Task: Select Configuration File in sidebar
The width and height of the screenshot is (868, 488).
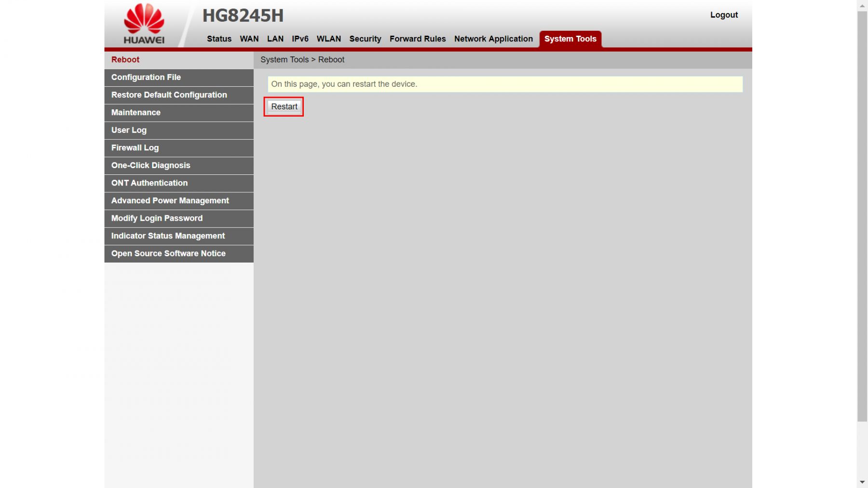Action: point(146,78)
